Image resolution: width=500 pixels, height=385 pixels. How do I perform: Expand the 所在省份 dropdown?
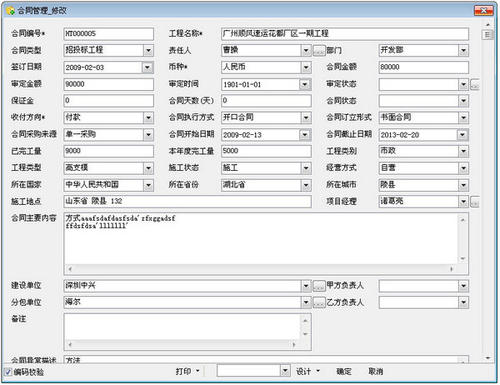coord(306,185)
